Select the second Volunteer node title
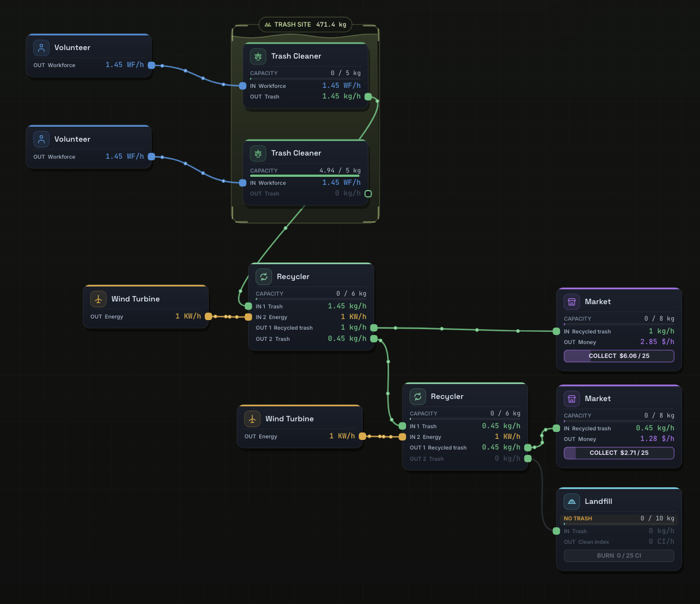The height and width of the screenshot is (604, 700). pos(72,139)
